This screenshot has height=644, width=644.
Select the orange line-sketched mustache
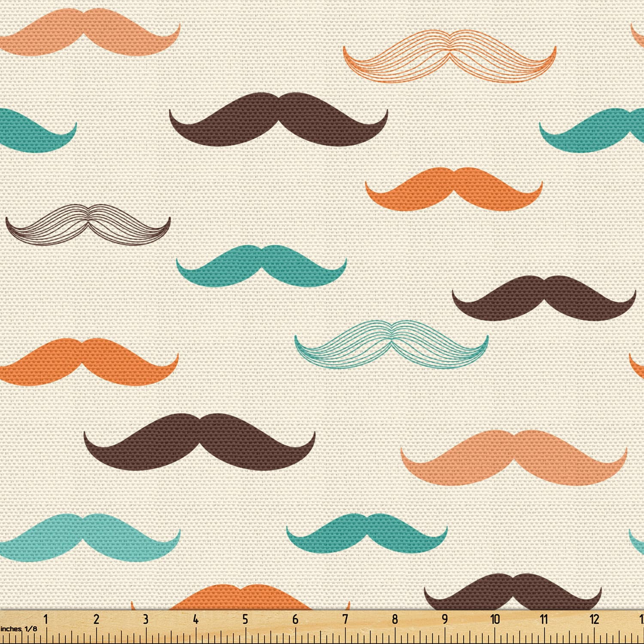[450, 56]
